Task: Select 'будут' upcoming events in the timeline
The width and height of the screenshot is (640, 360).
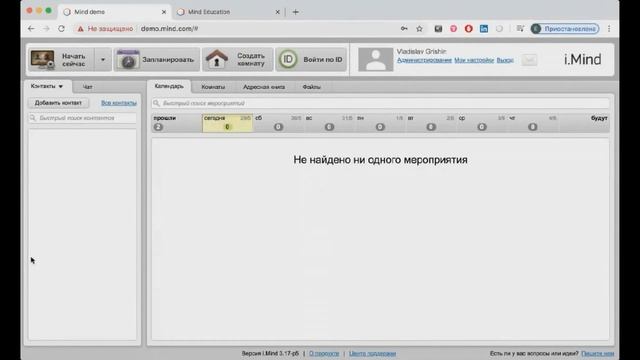Action: (584, 123)
